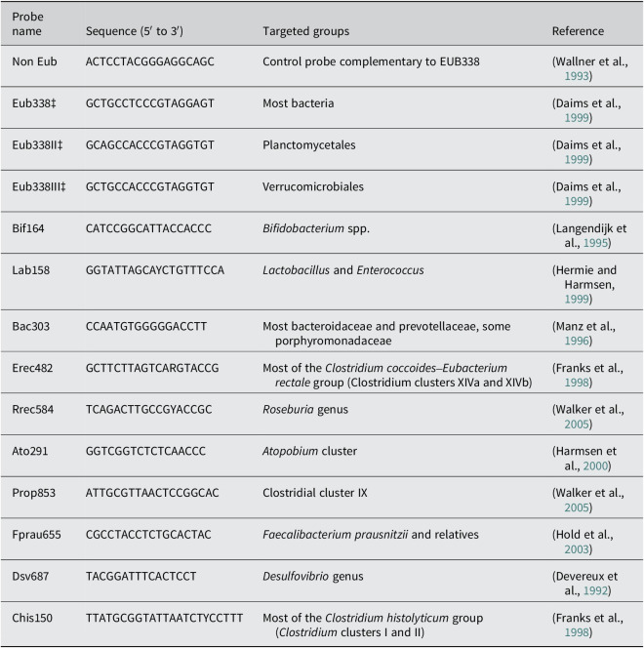The width and height of the screenshot is (644, 648).
Task: Select the Bif164 probe name cell
Action: (x=28, y=228)
